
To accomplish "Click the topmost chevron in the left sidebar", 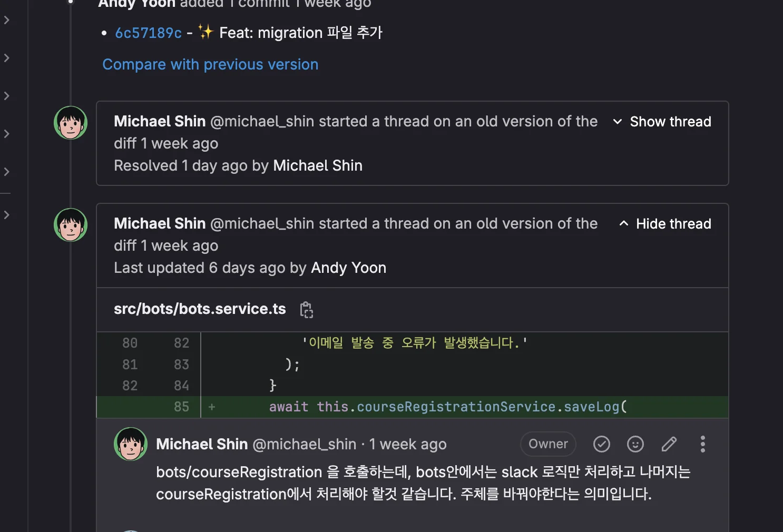I will [x=7, y=20].
